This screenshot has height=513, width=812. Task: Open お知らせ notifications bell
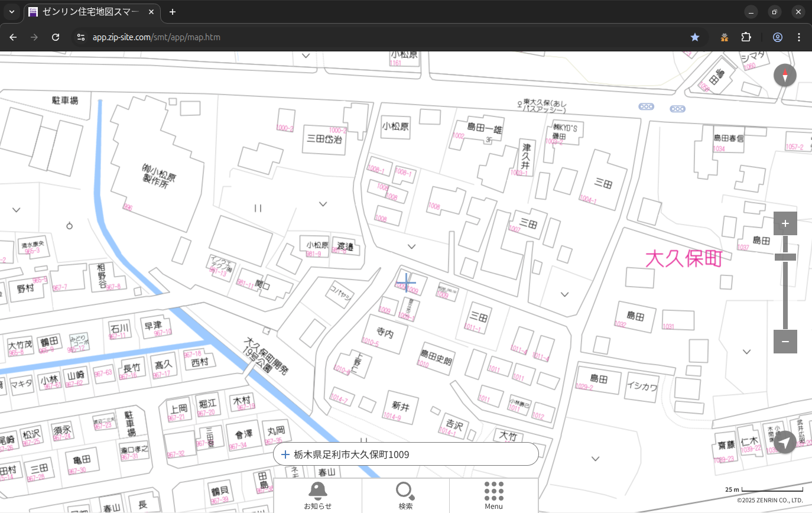[x=318, y=495]
